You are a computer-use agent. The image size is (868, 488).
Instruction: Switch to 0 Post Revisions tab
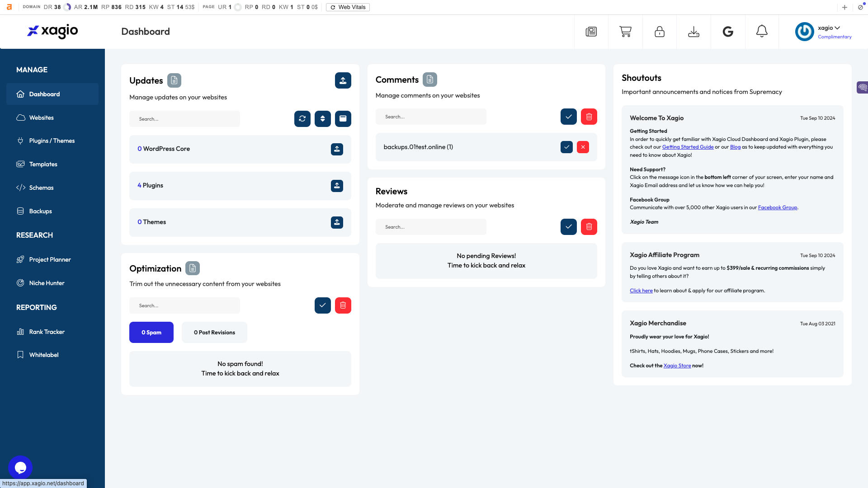click(214, 333)
